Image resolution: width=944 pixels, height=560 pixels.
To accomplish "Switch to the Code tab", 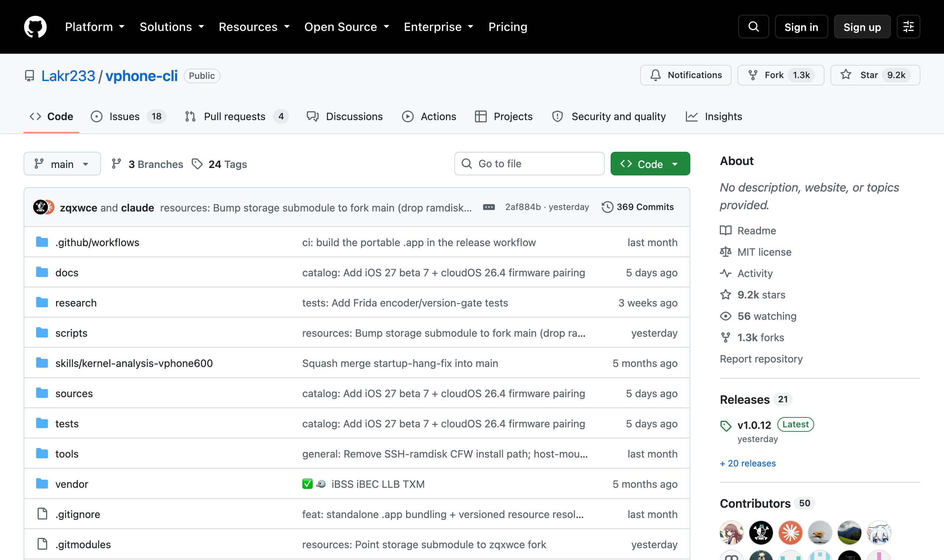I will coord(51,116).
